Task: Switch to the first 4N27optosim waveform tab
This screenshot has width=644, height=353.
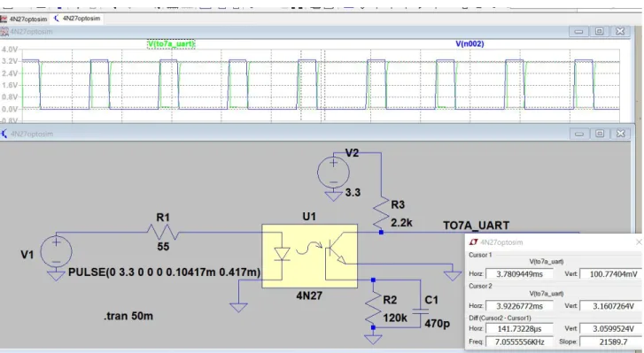Action: 24,19
